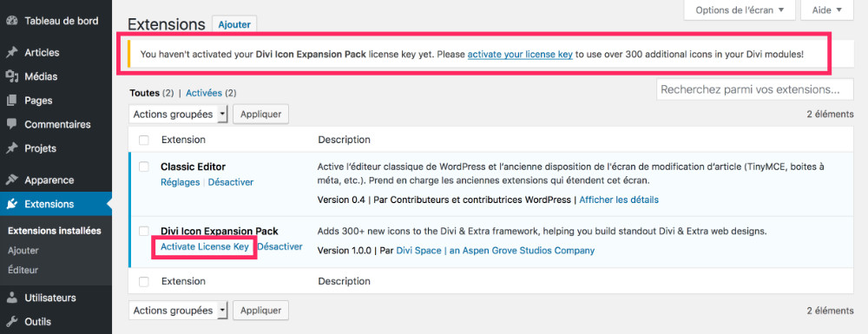The image size is (868, 334).
Task: Click the Pages sidebar icon
Action: tap(11, 101)
